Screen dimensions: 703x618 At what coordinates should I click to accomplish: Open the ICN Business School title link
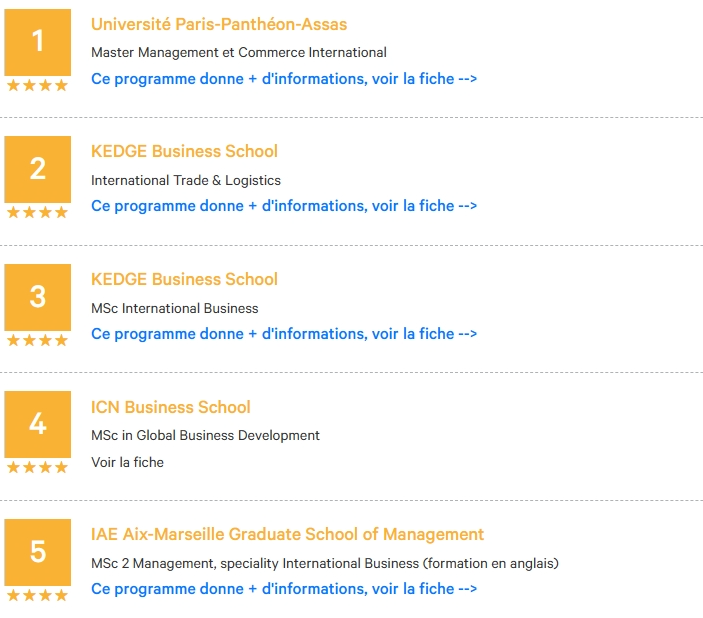click(170, 407)
